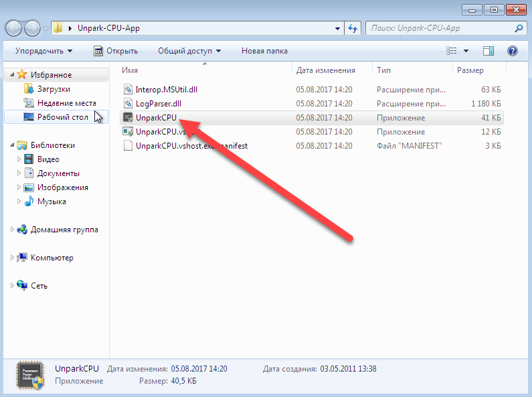Close the Explorer window
The image size is (532, 397).
[516, 10]
